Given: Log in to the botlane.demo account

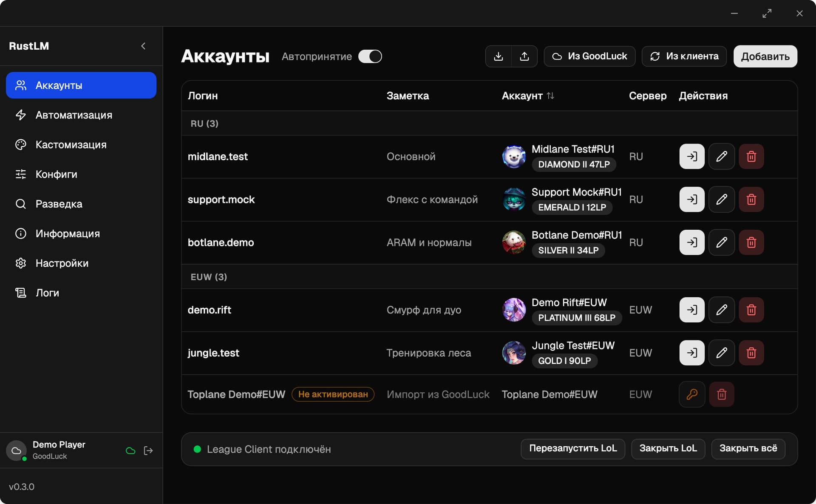Looking at the screenshot, I should 692,242.
